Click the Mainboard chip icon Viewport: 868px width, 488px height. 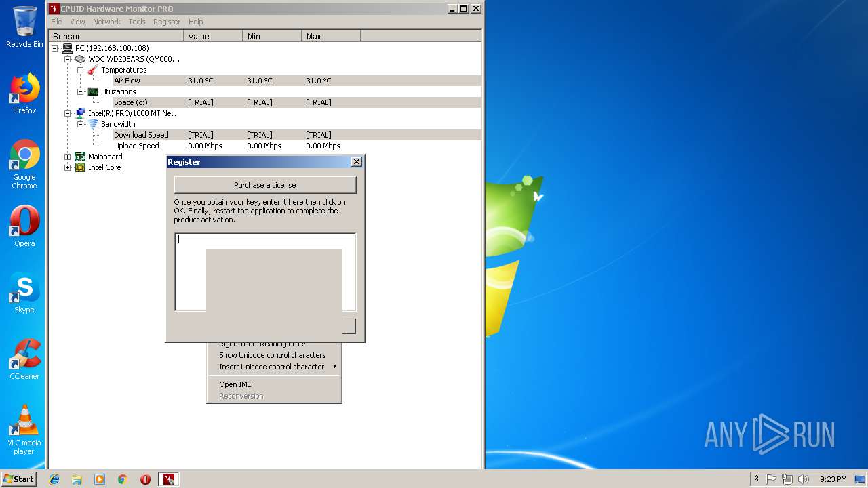click(80, 157)
